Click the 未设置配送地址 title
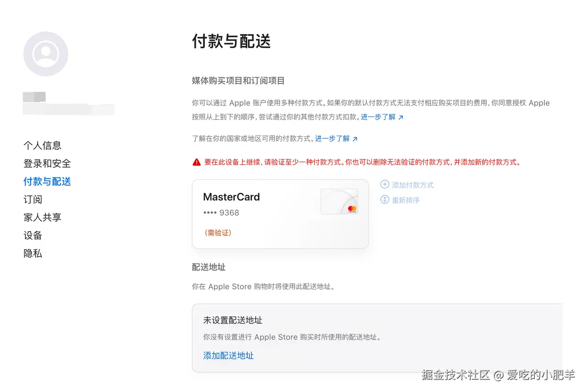The width and height of the screenshot is (586, 392). click(233, 320)
